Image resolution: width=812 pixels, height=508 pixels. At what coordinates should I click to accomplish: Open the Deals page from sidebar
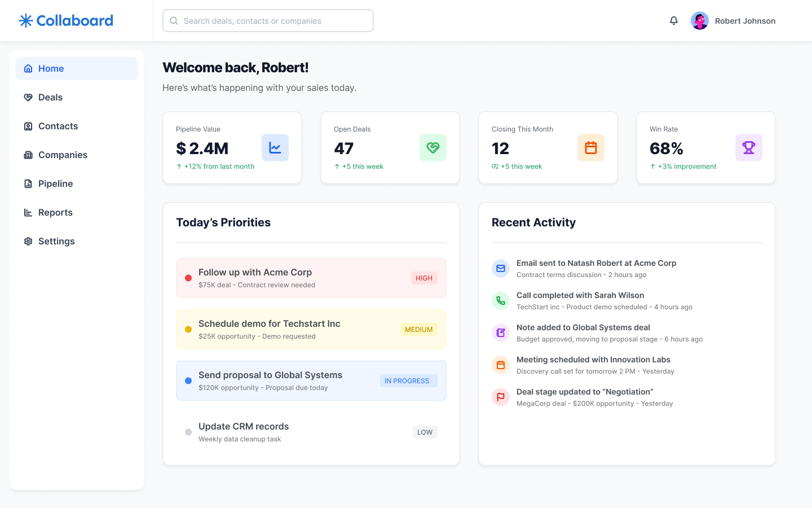(x=50, y=98)
